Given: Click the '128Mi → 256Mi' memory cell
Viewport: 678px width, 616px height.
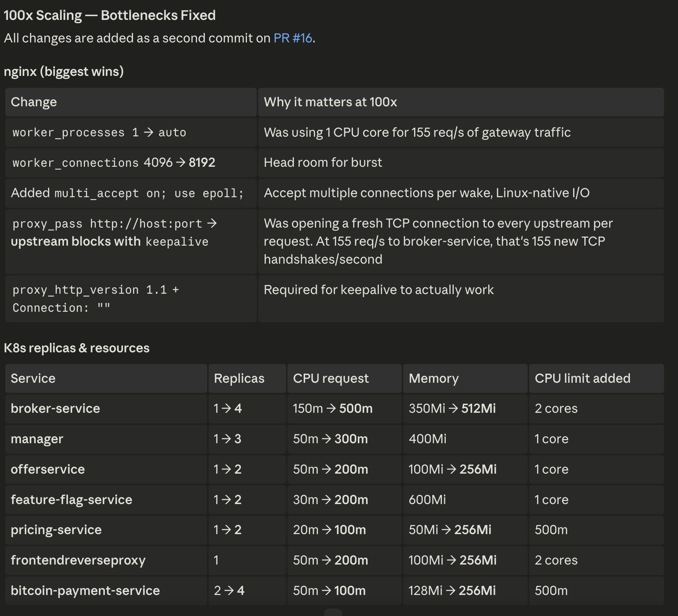Looking at the screenshot, I should click(x=465, y=591).
